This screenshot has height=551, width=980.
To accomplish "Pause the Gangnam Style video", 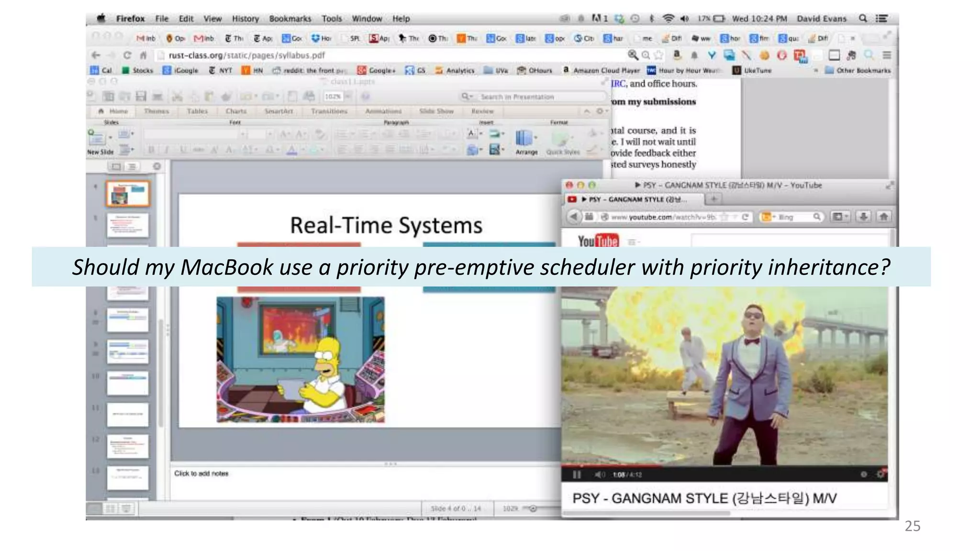I will point(577,474).
